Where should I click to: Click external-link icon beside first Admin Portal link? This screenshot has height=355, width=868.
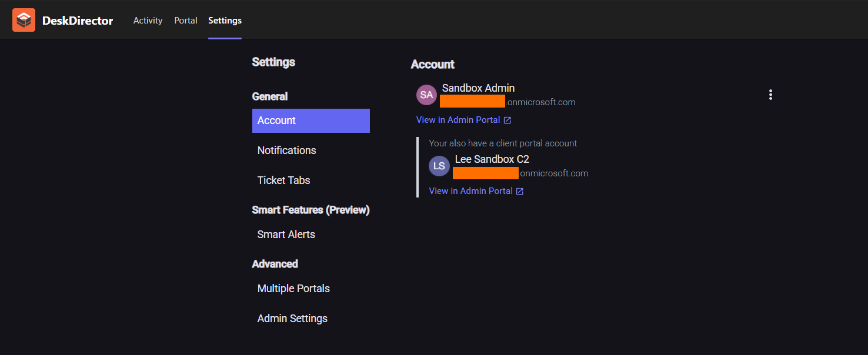(x=508, y=120)
